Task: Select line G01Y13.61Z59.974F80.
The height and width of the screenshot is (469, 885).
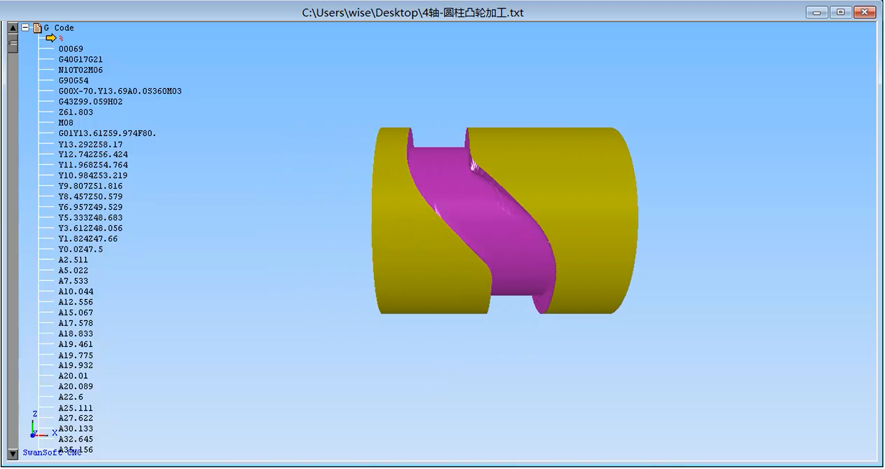Action: point(106,133)
